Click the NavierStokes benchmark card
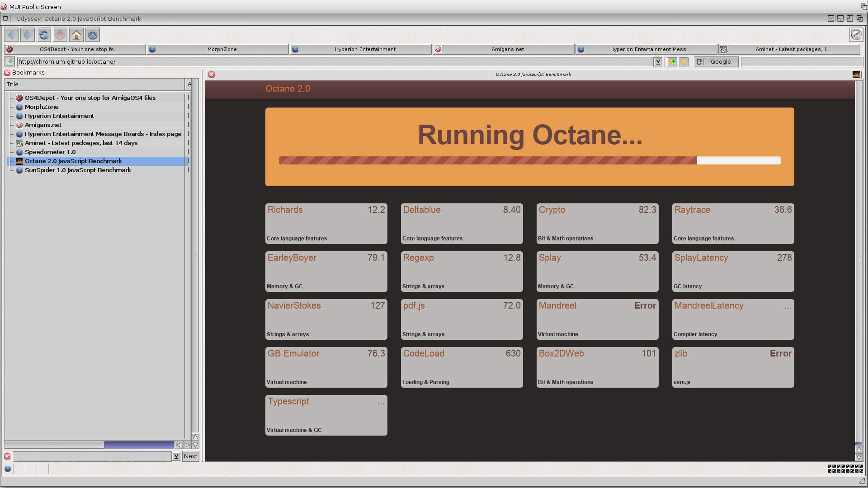 point(326,319)
